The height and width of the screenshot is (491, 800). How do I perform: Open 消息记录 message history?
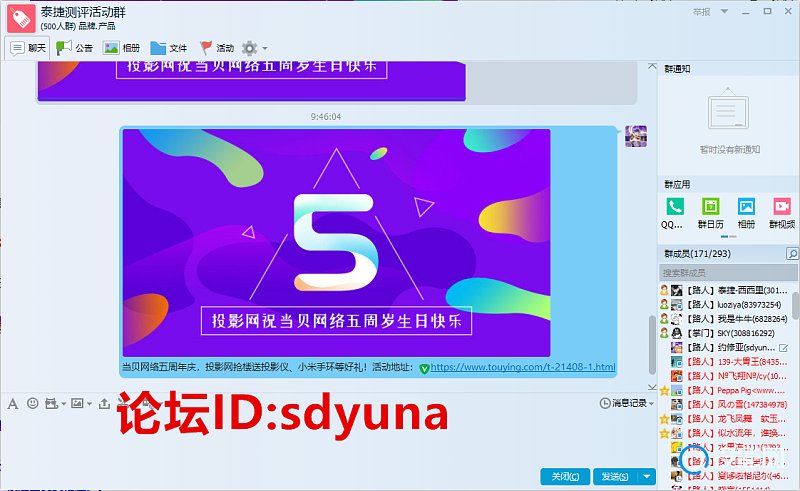[623, 403]
